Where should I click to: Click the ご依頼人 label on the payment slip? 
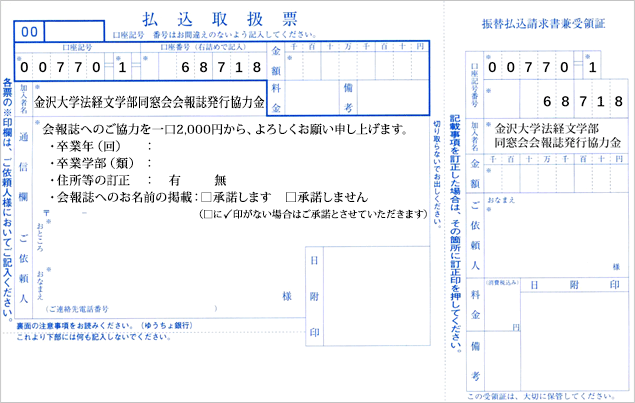tap(23, 269)
